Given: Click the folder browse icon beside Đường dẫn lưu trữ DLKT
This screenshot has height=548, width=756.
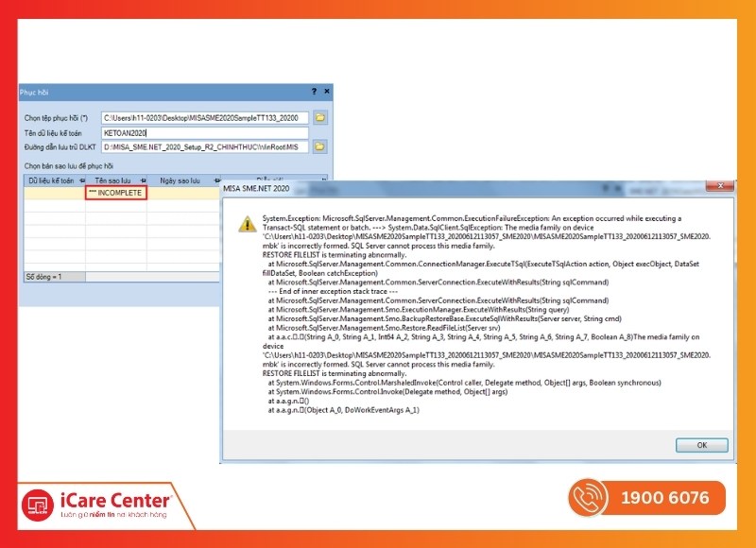Looking at the screenshot, I should click(x=319, y=146).
